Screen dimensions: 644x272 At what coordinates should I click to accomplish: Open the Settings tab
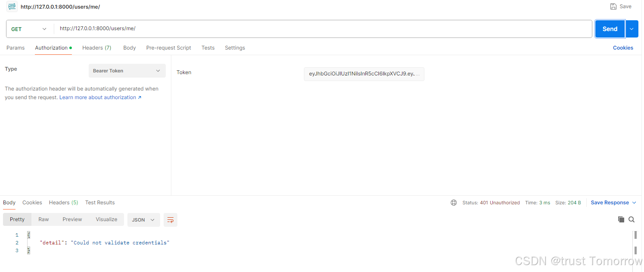point(235,48)
